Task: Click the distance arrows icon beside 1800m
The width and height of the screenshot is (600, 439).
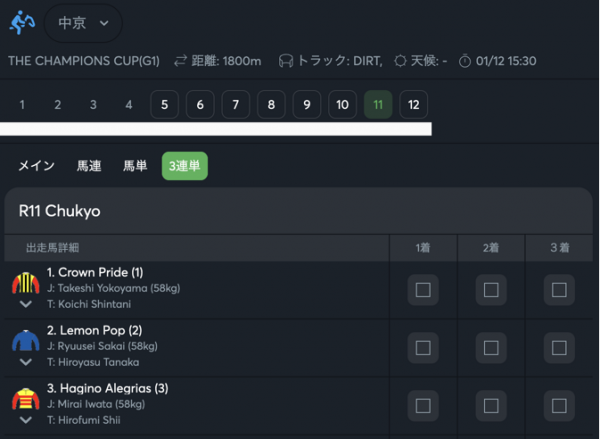Action: click(180, 61)
